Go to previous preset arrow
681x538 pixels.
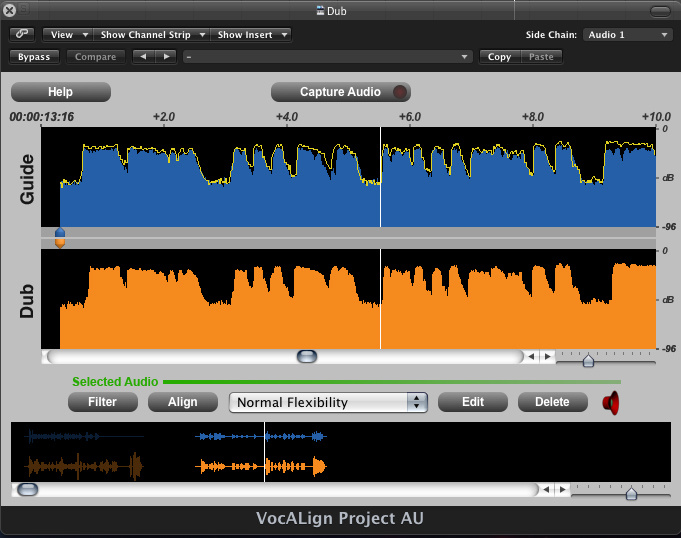tap(143, 57)
